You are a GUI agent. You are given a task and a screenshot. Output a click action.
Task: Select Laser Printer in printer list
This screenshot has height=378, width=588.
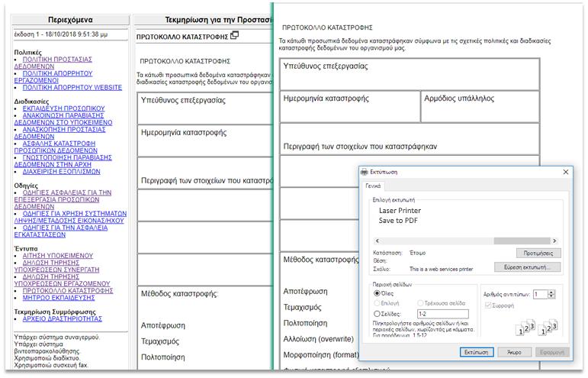(x=400, y=211)
